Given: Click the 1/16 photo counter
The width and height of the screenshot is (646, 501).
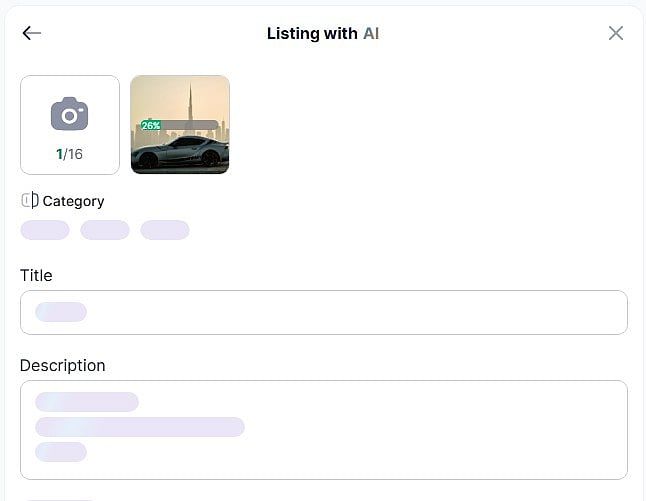Looking at the screenshot, I should pos(69,154).
